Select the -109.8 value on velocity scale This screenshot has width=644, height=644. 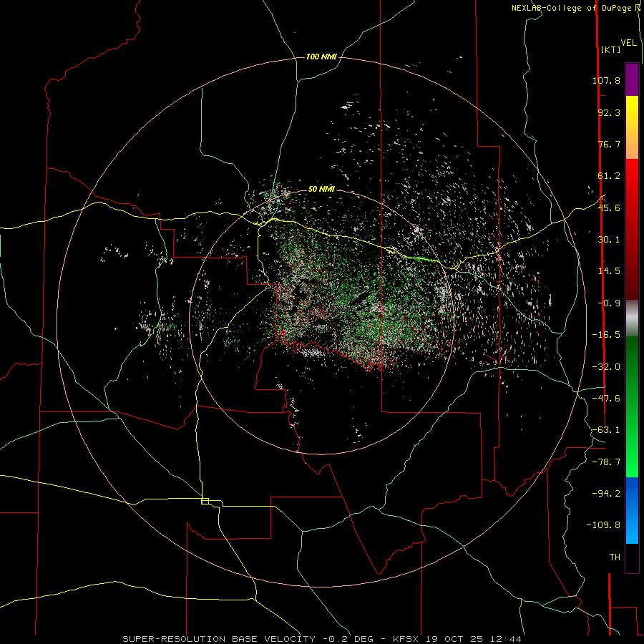(603, 525)
